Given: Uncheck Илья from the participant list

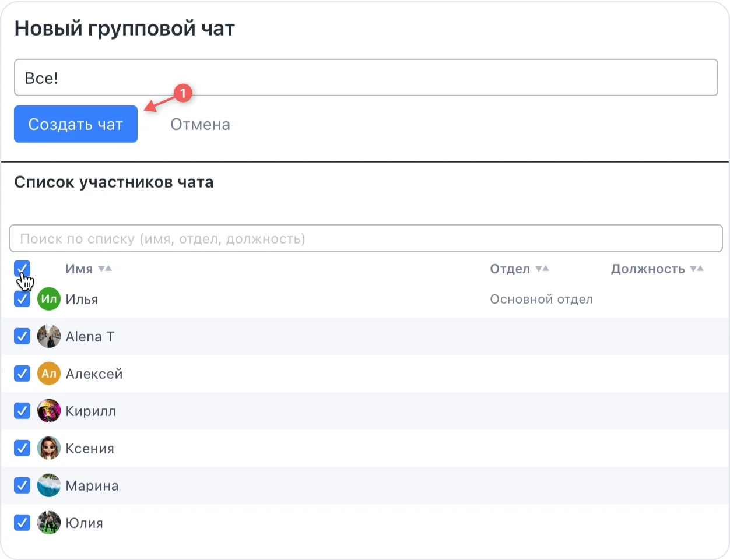Looking at the screenshot, I should click(x=22, y=299).
